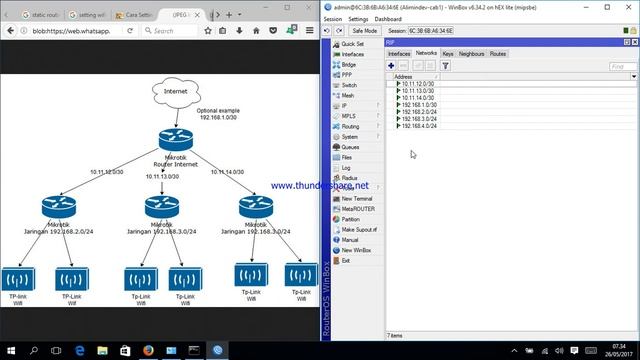The width and height of the screenshot is (640, 360).
Task: Click the WinBox redo arrow icon
Action: [x=340, y=31]
